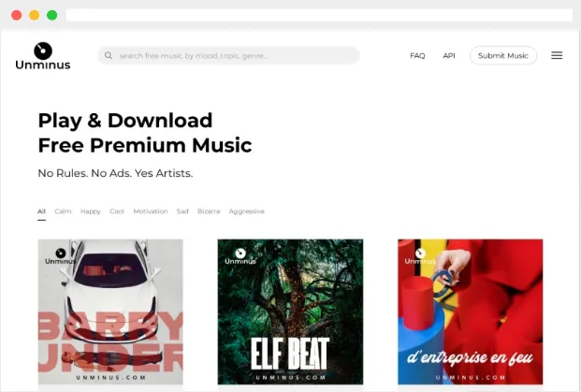Switch to the Cool mood tab
The image size is (581, 392).
coord(117,211)
